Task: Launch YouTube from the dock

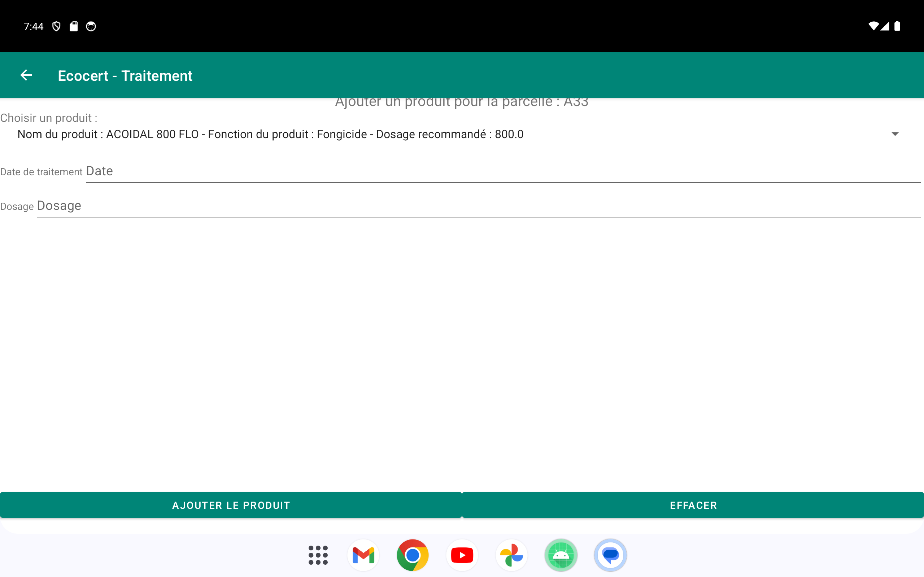Action: 462,555
